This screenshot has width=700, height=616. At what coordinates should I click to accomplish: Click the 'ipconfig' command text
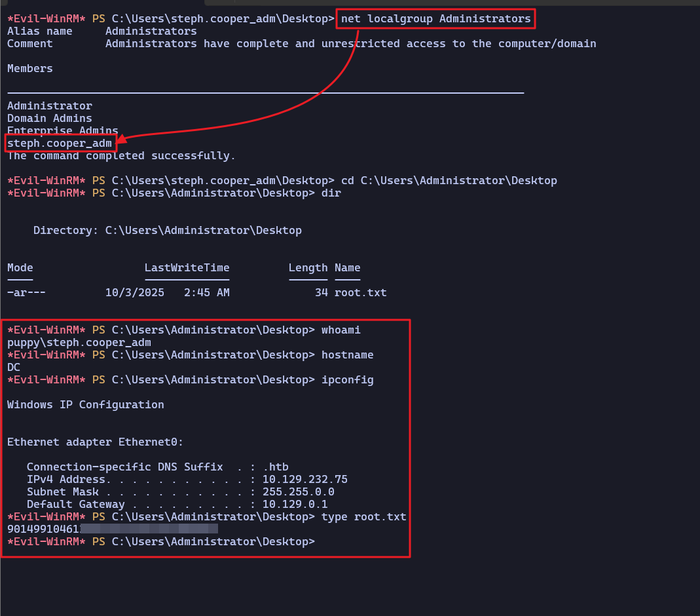347,379
